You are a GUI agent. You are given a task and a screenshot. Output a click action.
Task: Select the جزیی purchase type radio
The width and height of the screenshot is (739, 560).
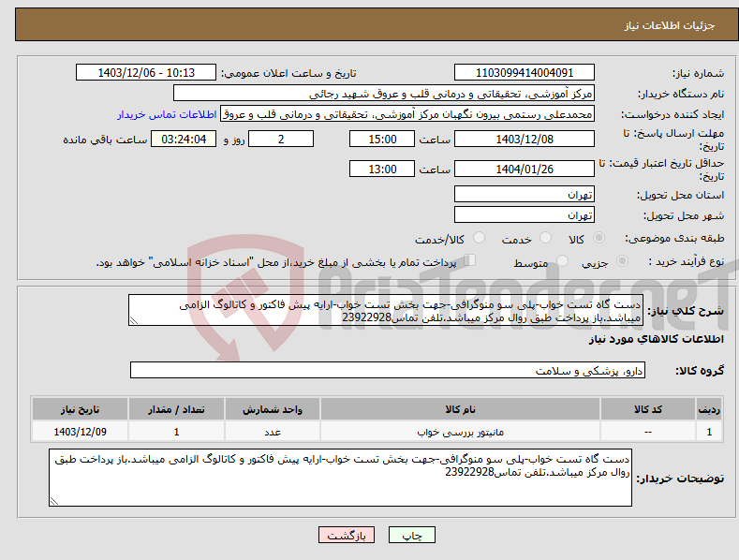tap(622, 260)
